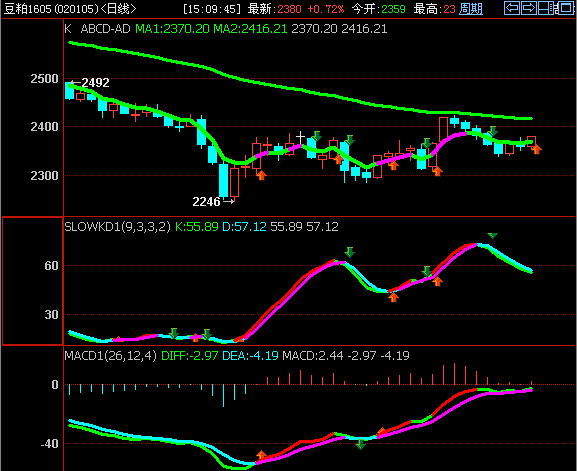Click the -40 level on MACD axis
577x471 pixels.
(50, 444)
